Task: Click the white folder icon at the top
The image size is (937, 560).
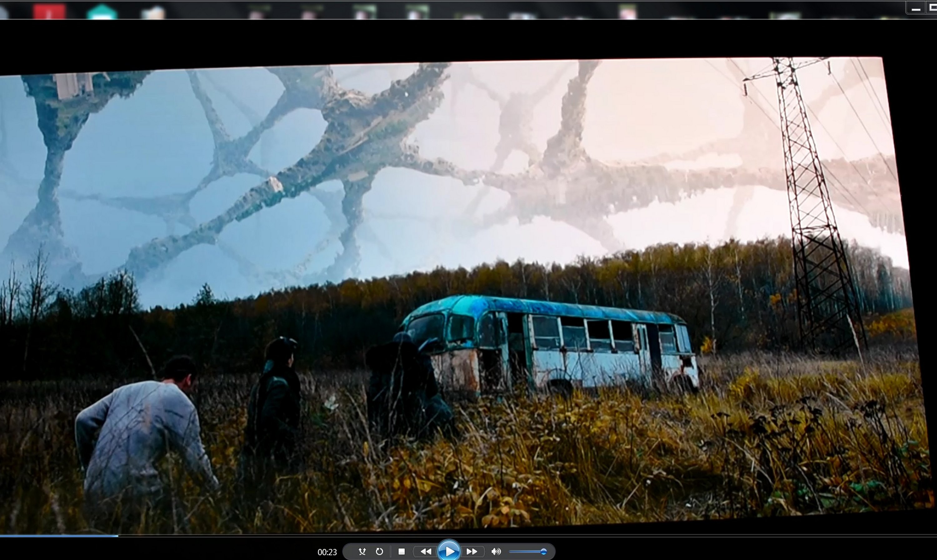Action: pyautogui.click(x=153, y=13)
